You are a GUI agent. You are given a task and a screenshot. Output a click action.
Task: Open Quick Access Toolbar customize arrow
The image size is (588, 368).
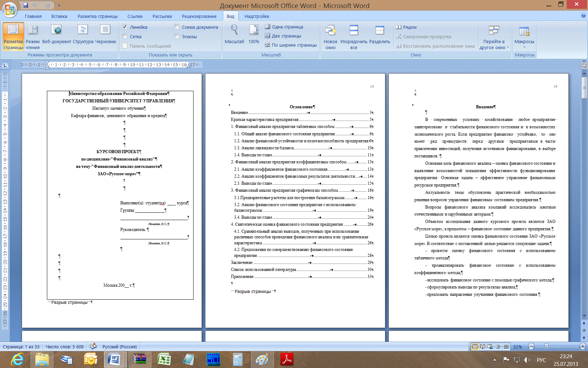(59, 6)
